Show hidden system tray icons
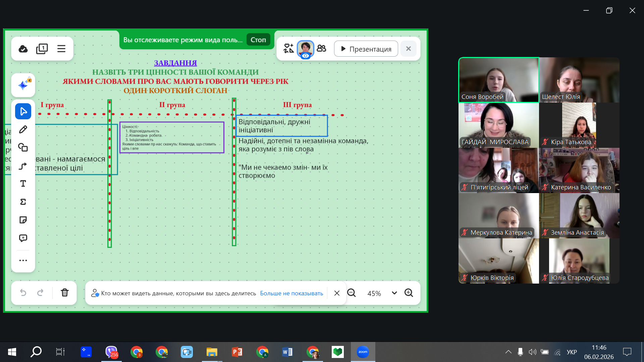644x362 pixels. click(508, 352)
